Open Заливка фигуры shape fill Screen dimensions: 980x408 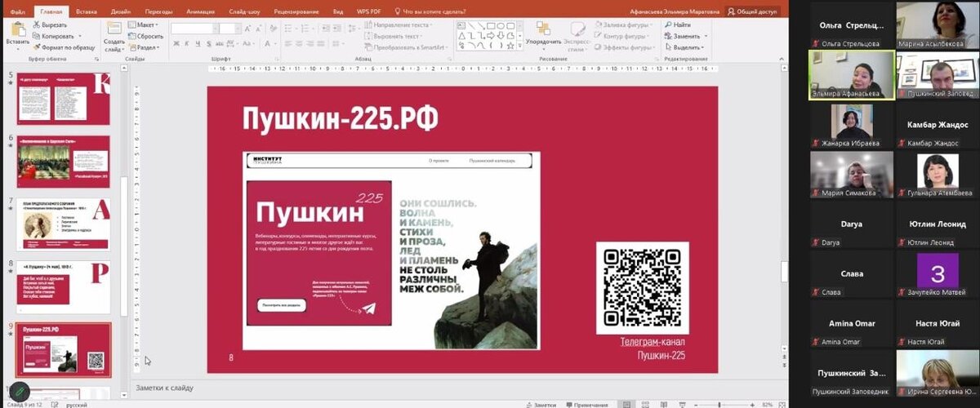tap(624, 25)
